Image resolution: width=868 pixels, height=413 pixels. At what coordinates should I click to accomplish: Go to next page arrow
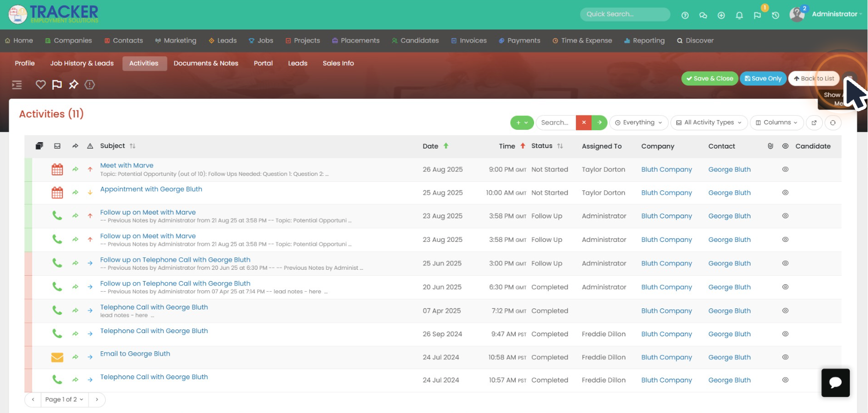[x=97, y=400]
